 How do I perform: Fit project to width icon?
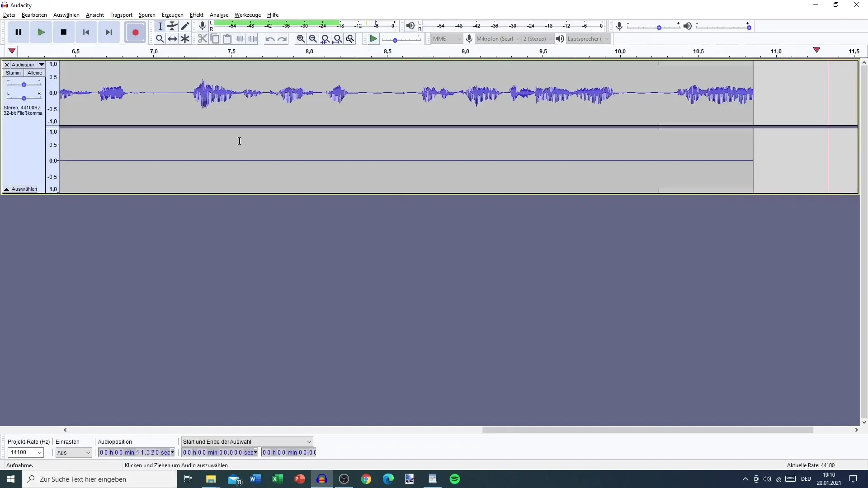click(x=337, y=39)
